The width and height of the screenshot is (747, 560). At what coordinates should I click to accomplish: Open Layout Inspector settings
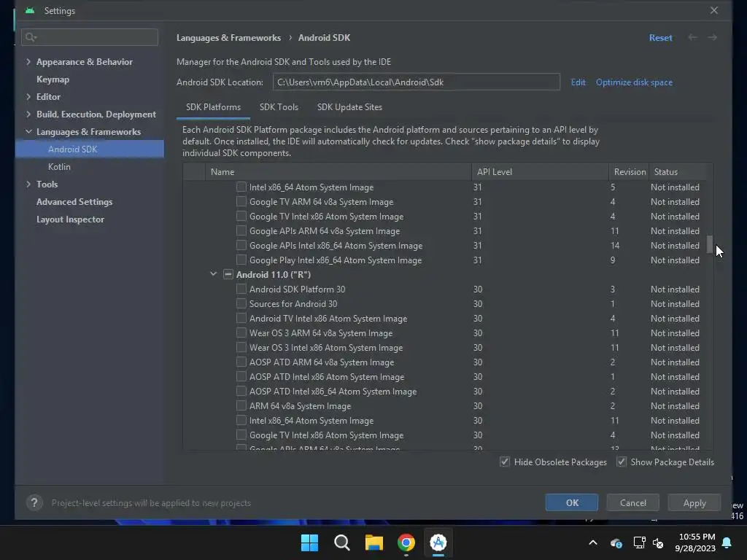[70, 219]
